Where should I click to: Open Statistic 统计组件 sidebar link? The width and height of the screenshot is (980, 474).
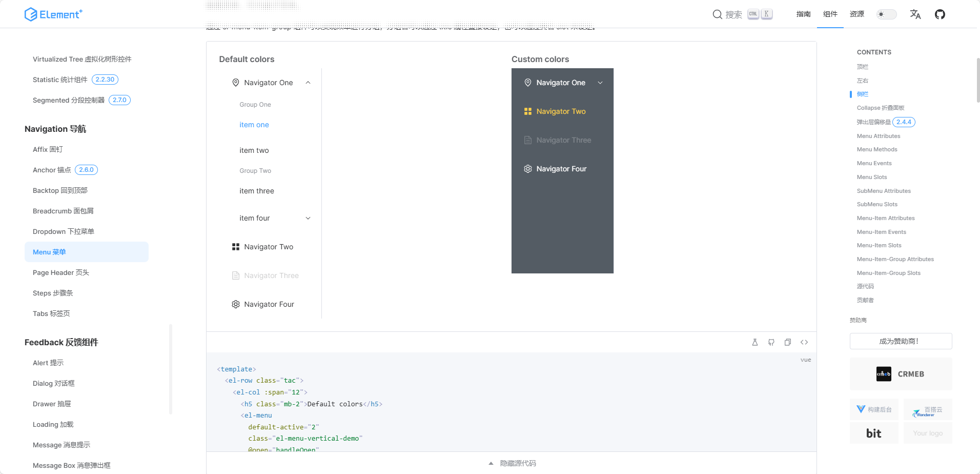click(60, 80)
